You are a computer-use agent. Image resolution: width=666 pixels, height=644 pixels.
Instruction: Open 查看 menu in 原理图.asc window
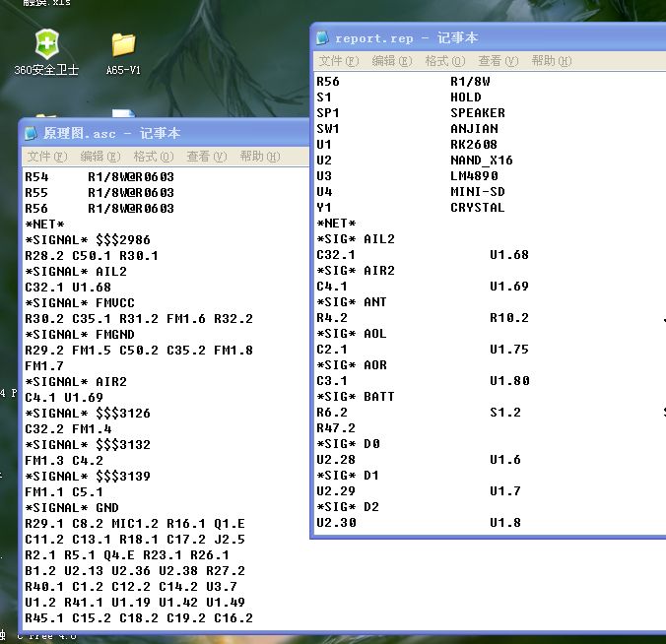(x=206, y=157)
